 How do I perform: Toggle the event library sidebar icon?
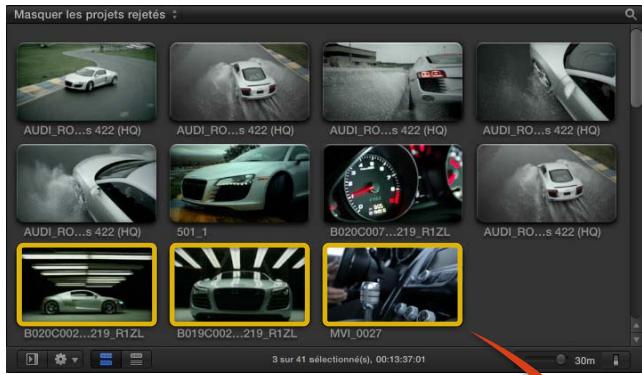click(x=32, y=359)
